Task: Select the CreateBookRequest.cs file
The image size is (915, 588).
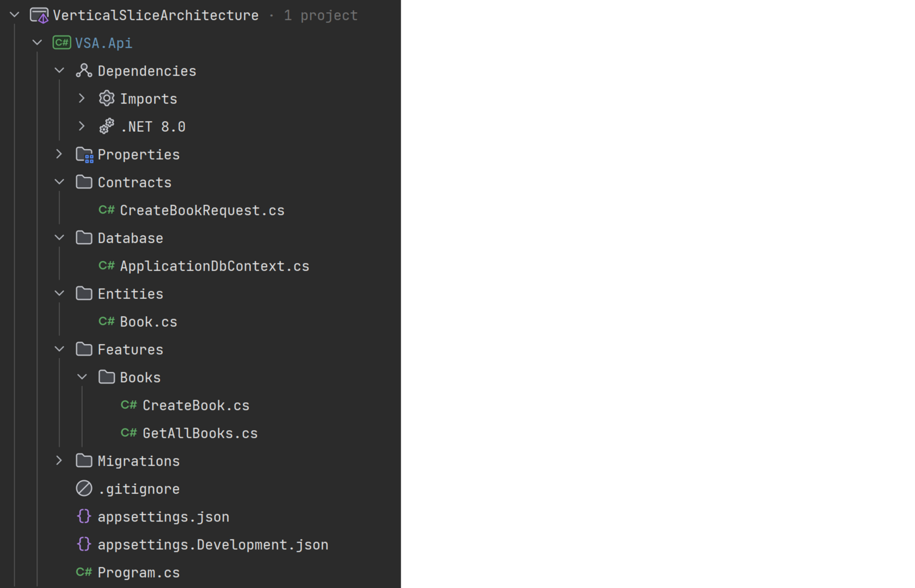Action: coord(202,210)
